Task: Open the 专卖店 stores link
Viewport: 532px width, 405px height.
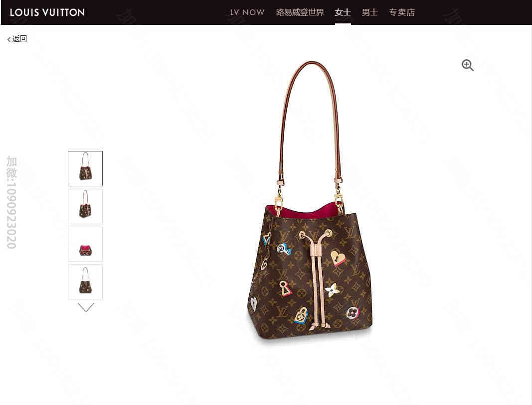Action: click(x=401, y=12)
